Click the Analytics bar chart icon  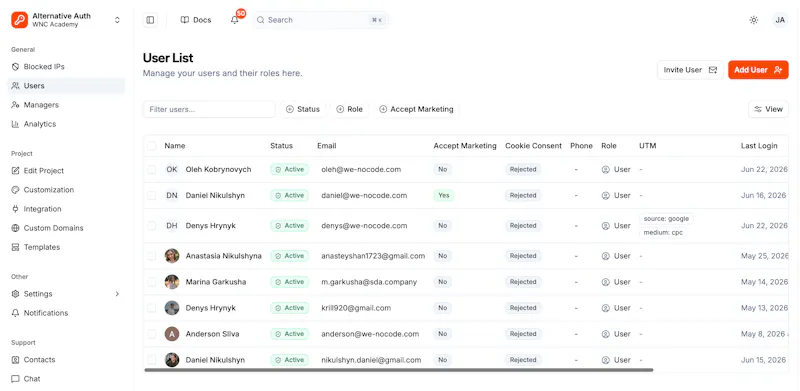(15, 124)
